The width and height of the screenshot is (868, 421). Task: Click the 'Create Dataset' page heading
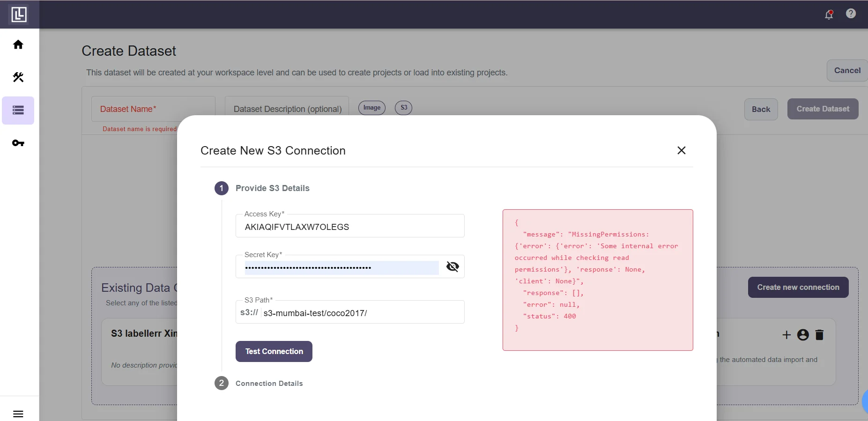tap(129, 51)
